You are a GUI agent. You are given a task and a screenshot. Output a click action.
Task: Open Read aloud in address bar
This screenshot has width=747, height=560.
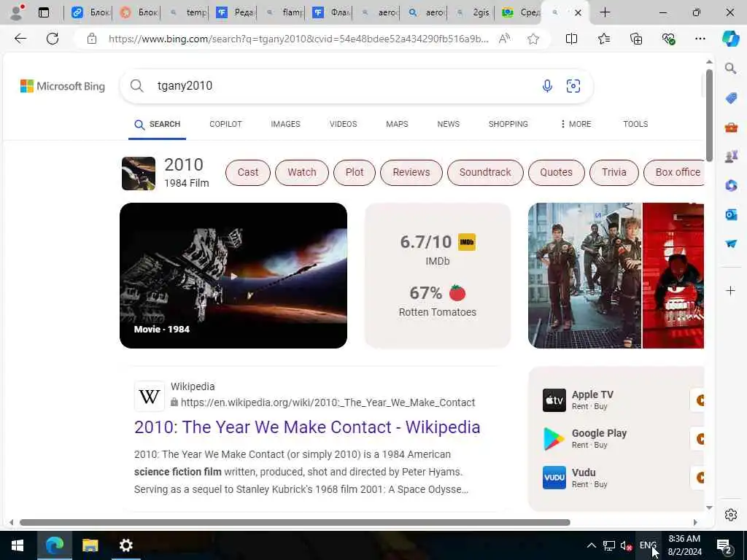click(x=504, y=39)
